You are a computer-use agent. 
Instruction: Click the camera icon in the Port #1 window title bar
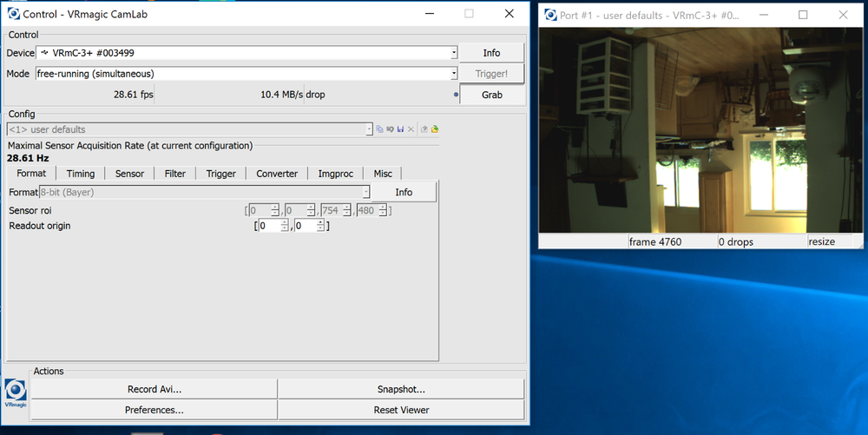550,15
